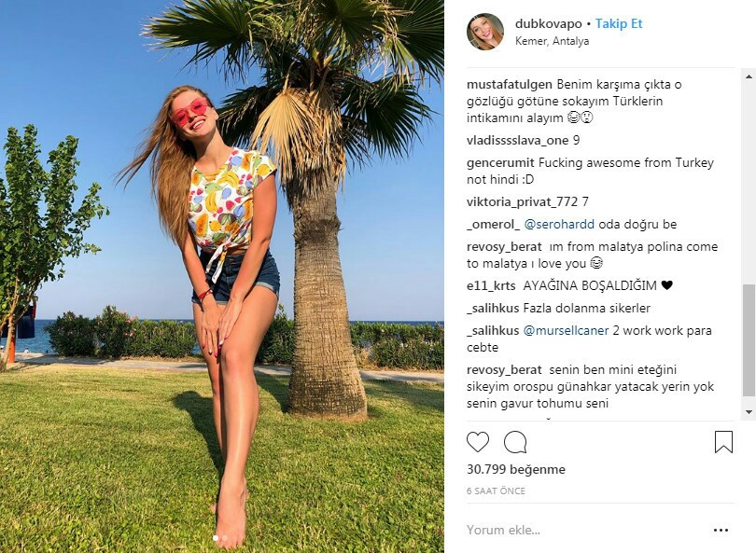Open the dubkovapo username link
756x553 pixels.
pos(548,23)
